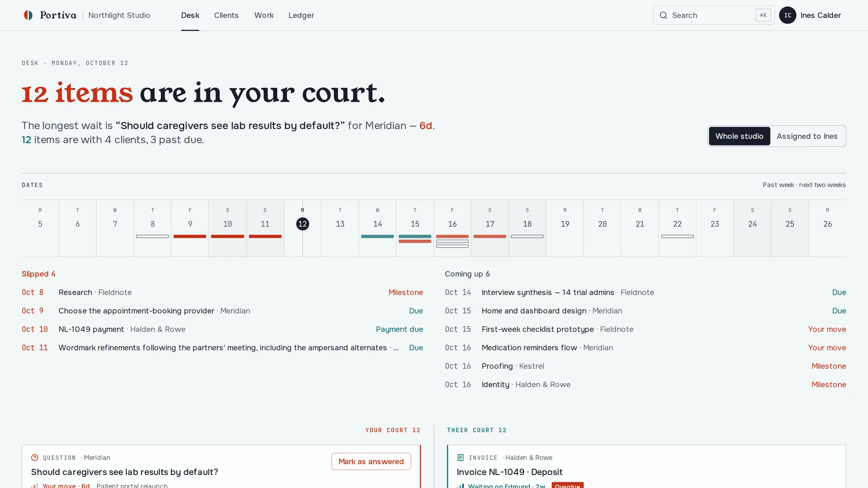Open the Desk tab
The width and height of the screenshot is (868, 488).
pos(190,15)
